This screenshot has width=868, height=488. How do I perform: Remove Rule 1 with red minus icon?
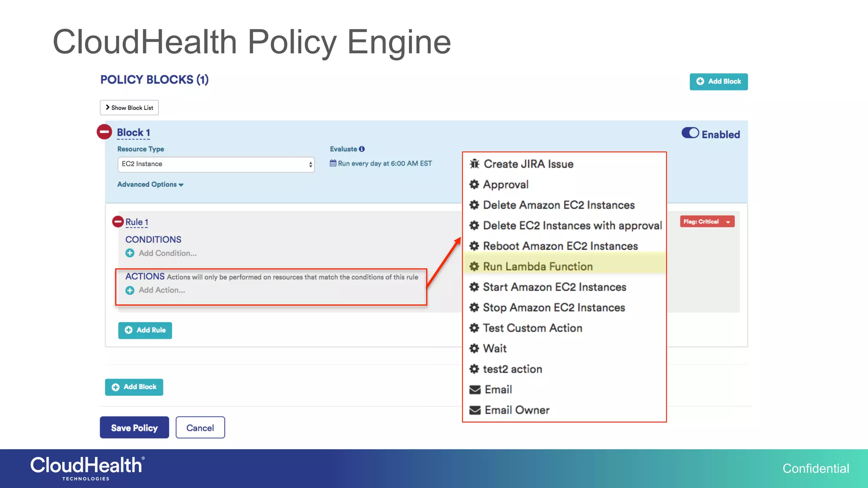(x=118, y=222)
